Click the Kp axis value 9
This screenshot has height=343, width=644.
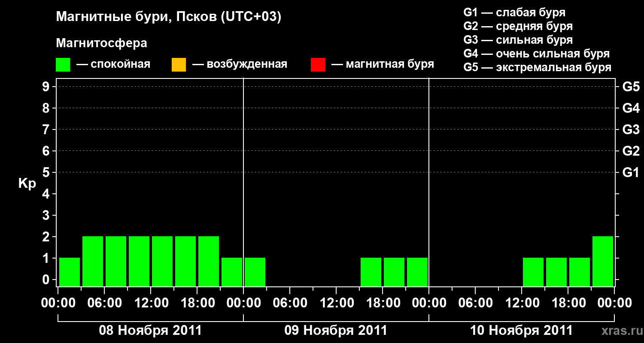click(x=47, y=87)
